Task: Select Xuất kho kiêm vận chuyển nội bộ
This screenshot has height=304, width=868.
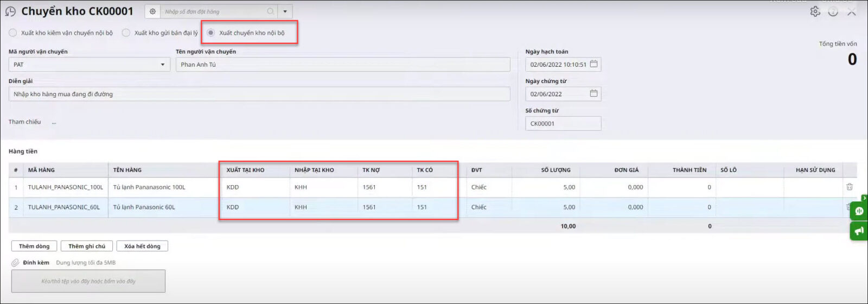Action: 13,33
